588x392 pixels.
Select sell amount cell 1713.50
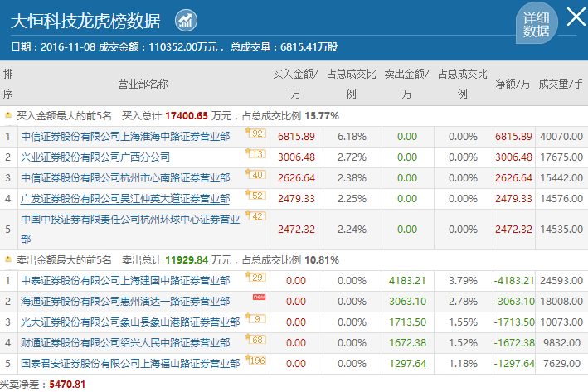point(407,322)
